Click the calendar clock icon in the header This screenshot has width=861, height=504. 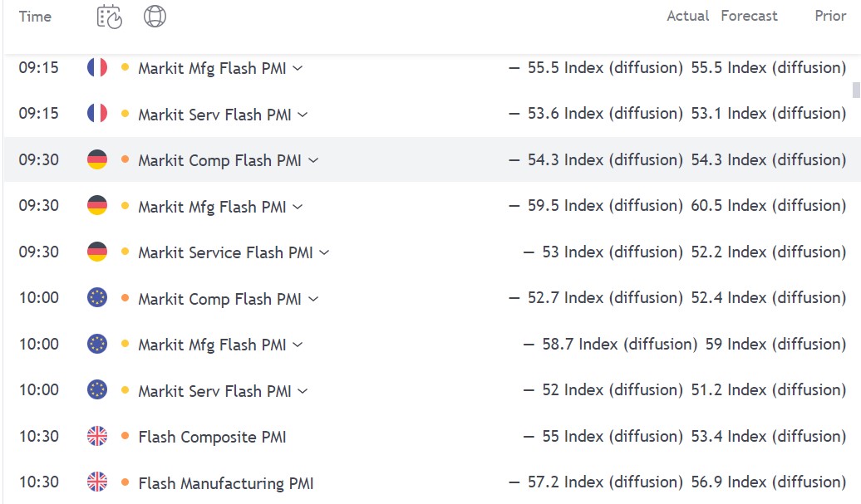pos(109,17)
